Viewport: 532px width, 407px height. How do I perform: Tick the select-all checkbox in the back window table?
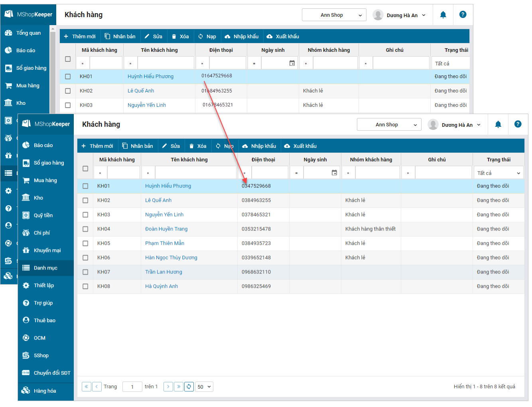[68, 59]
